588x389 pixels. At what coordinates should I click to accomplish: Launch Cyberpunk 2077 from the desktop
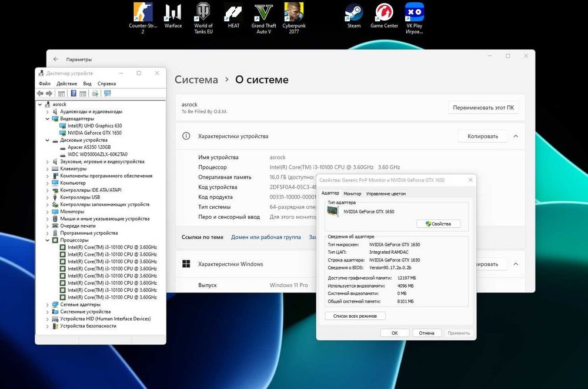[294, 18]
